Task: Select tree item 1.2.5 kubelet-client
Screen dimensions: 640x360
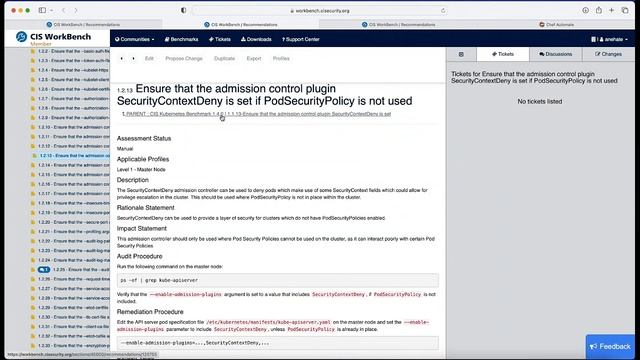Action: (74, 80)
